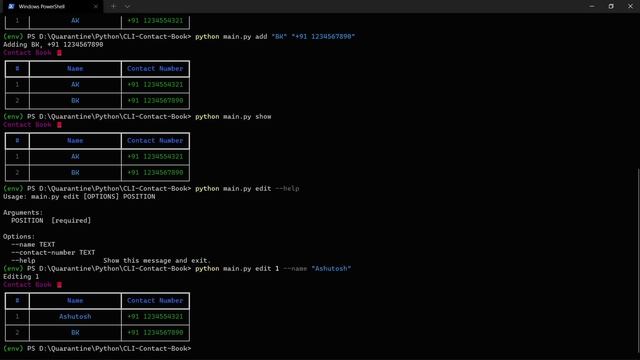640x360 pixels.
Task: Close the Windows PowerShell tab
Action: point(96,7)
